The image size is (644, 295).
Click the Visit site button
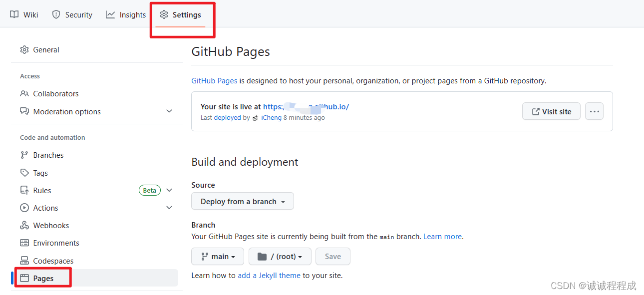click(551, 111)
